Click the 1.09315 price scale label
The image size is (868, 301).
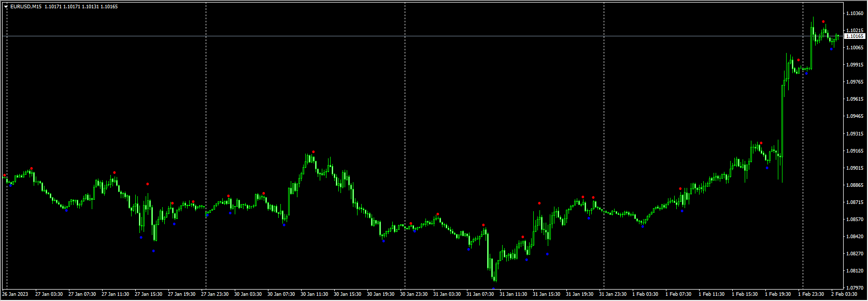[x=855, y=134]
